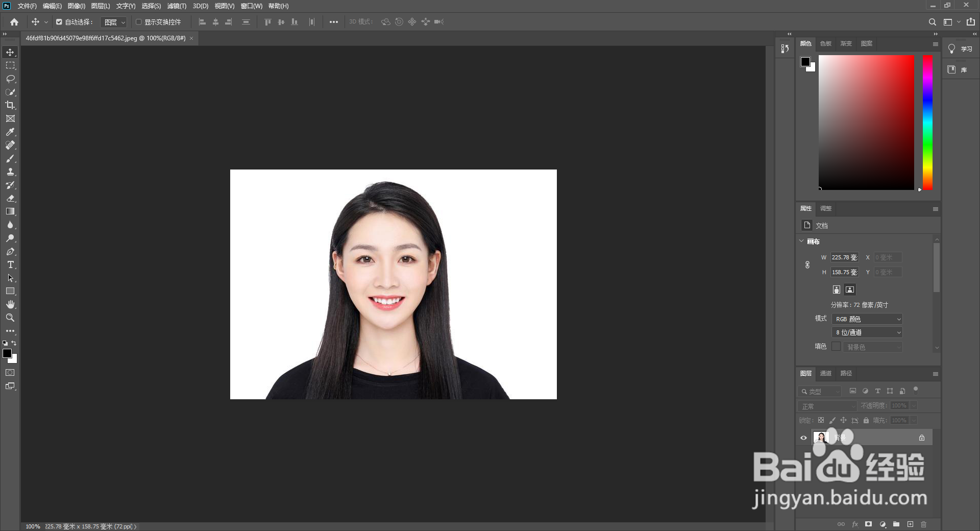Enable 显示变换控件 in the options bar
This screenshot has width=980, height=531.
(x=138, y=22)
